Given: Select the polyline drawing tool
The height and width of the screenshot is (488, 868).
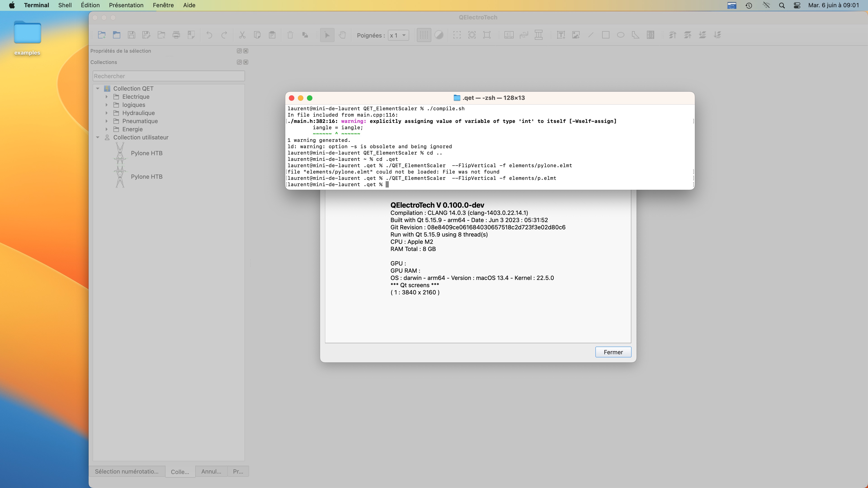Looking at the screenshot, I should point(635,35).
